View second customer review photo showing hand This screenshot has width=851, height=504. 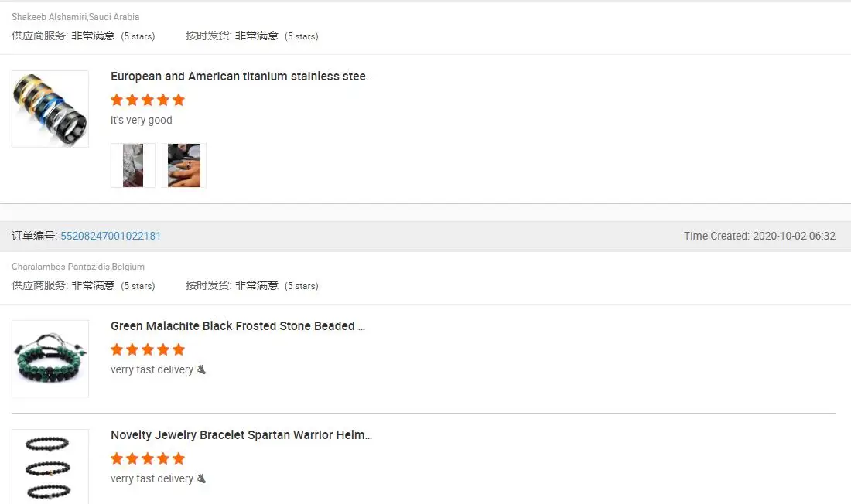click(184, 165)
